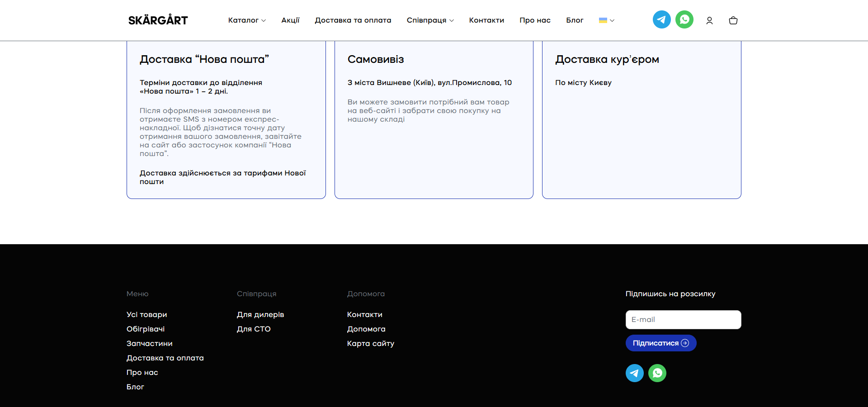This screenshot has height=407, width=868.
Task: Focus the E-mail input field
Action: (x=683, y=320)
